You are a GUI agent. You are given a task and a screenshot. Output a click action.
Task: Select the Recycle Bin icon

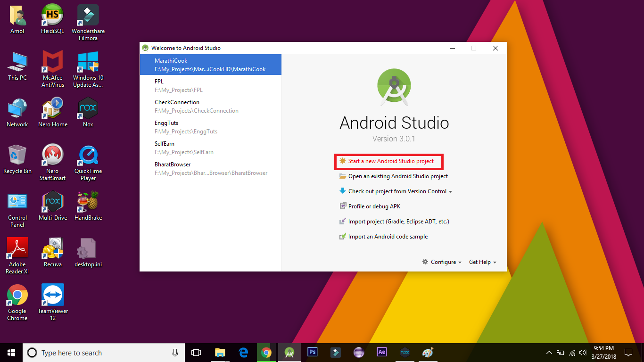coord(17,159)
